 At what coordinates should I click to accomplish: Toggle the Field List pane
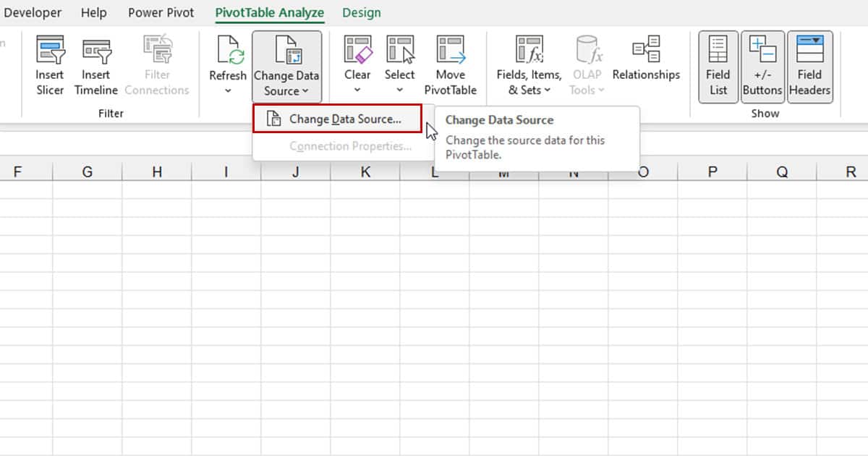(x=717, y=65)
